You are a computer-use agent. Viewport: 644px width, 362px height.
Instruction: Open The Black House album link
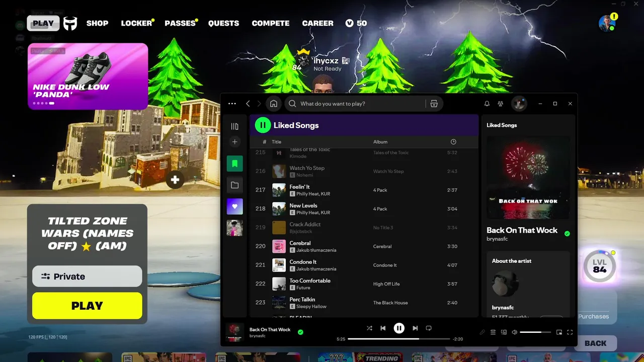click(x=390, y=303)
